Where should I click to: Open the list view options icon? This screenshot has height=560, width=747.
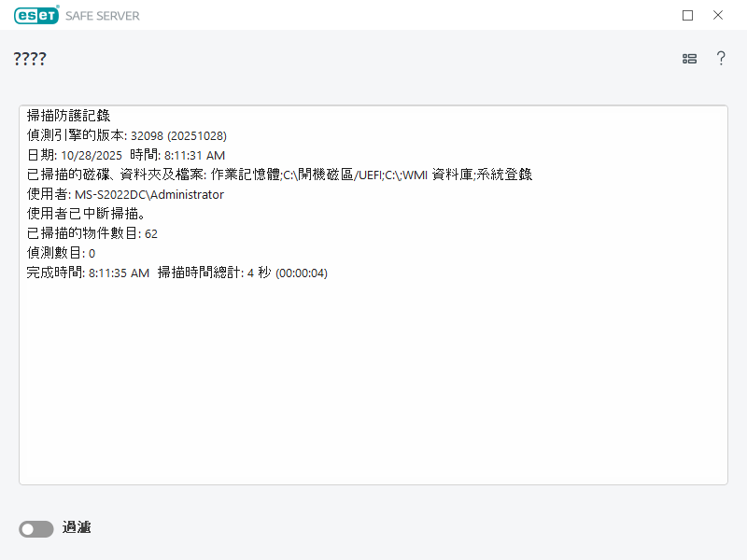coord(689,59)
